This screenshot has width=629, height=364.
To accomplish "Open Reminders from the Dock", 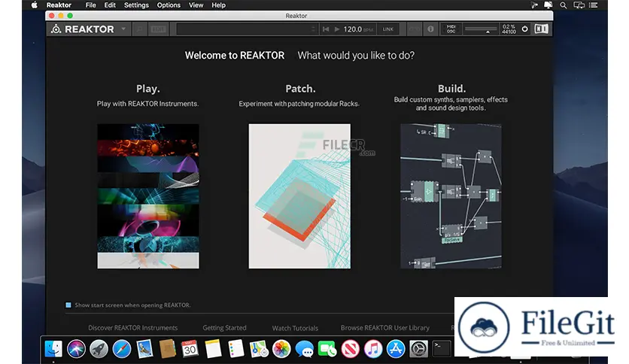I will click(x=236, y=349).
